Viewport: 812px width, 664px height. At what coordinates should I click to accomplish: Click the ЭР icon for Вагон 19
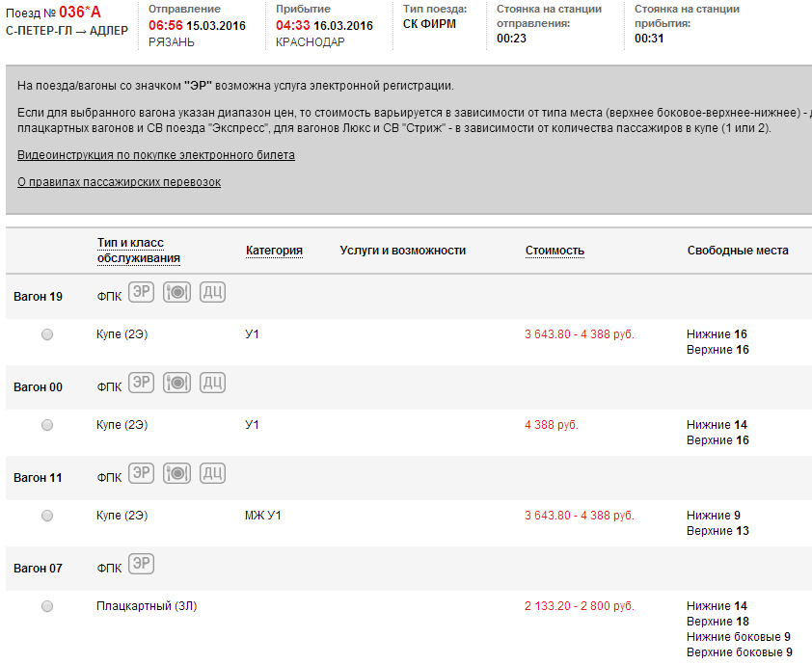pyautogui.click(x=142, y=292)
